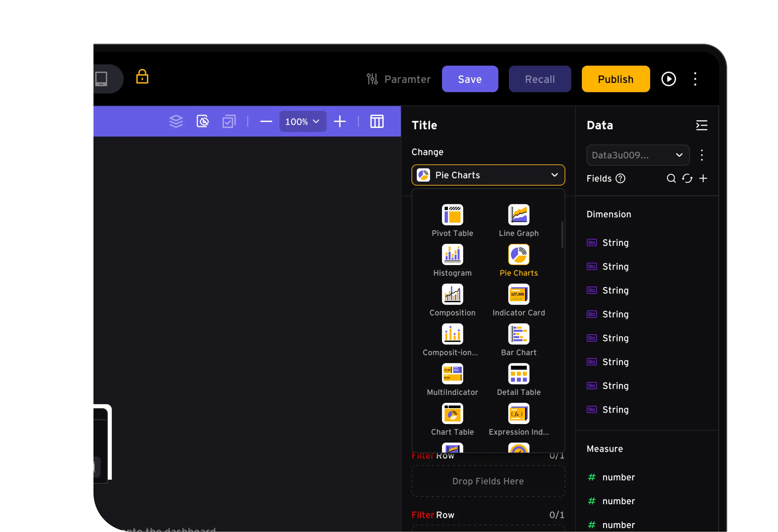Select the third String dimension field
Screen dimensions: 778x532
[x=608, y=290]
